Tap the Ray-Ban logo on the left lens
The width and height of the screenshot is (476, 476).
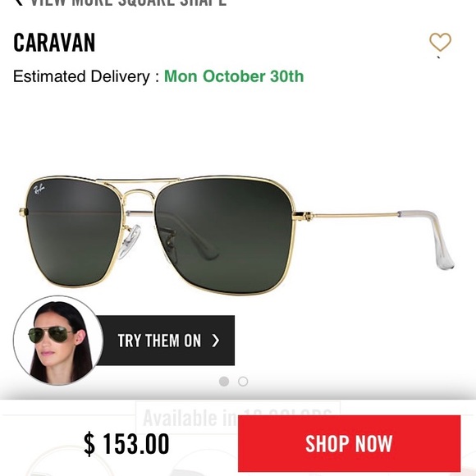point(39,189)
